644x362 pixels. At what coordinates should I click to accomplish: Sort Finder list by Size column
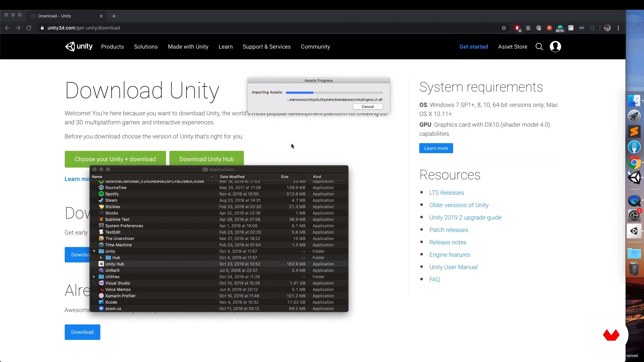[x=293, y=177]
